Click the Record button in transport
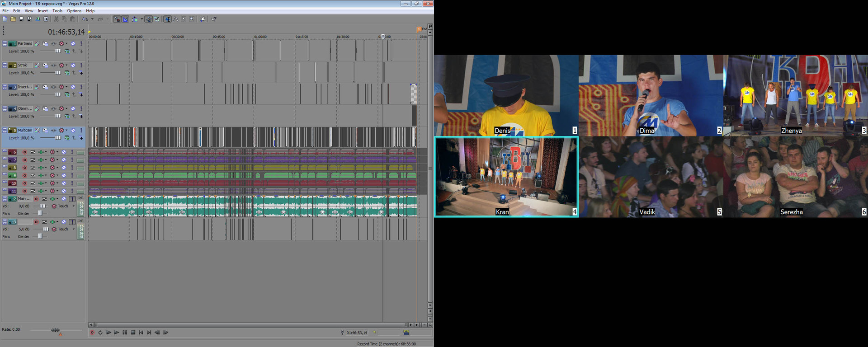 click(92, 333)
